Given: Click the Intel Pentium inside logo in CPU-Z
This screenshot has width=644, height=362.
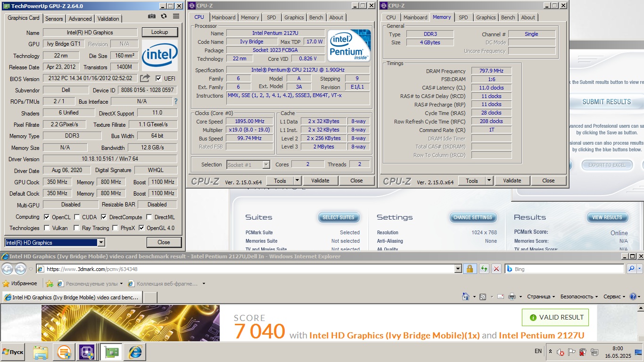Looking at the screenshot, I should pyautogui.click(x=349, y=45).
